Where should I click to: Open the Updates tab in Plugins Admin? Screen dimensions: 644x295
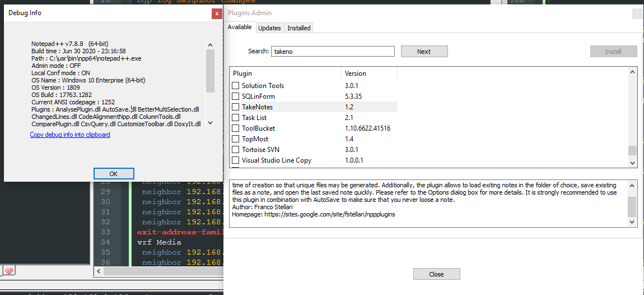[x=269, y=28]
